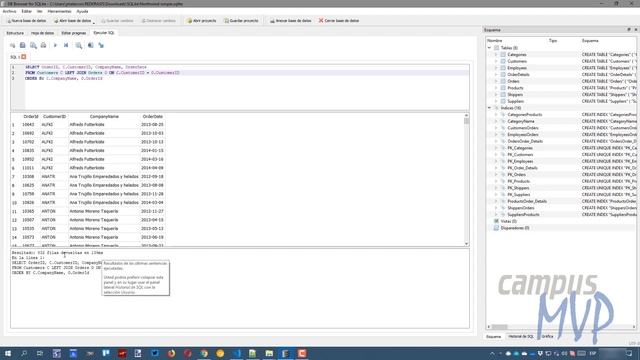Viewport: 640px width, 360px height.
Task: Switch to the Gráfica bottom tab
Action: coord(547,336)
